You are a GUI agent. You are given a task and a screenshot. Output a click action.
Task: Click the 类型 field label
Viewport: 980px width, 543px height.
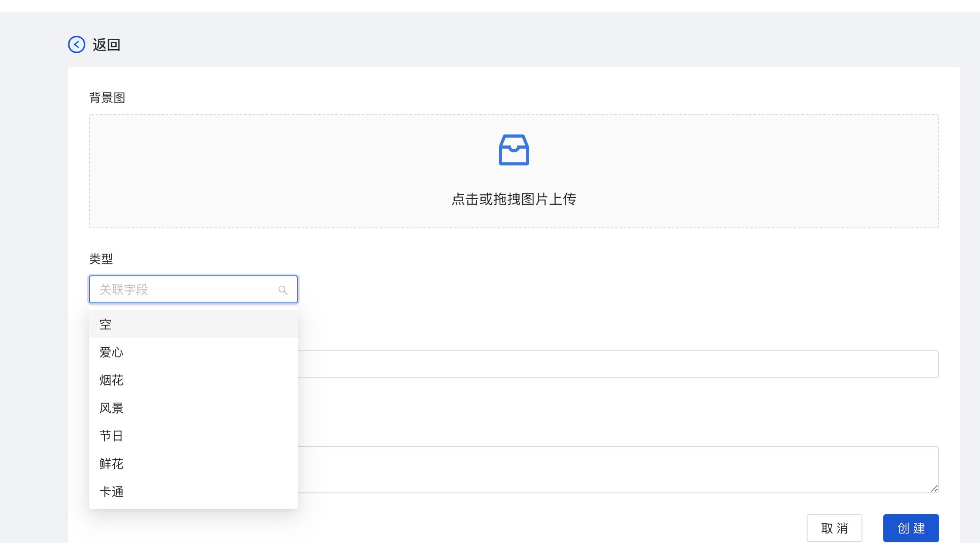pos(101,259)
